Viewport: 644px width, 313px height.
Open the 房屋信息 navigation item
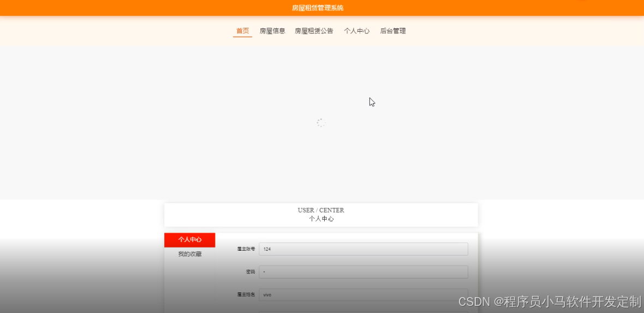click(x=272, y=31)
